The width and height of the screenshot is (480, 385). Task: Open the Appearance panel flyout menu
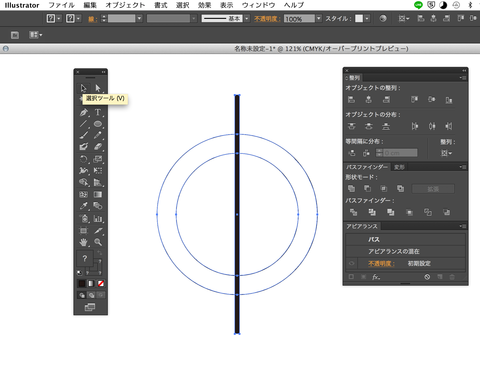click(x=463, y=226)
